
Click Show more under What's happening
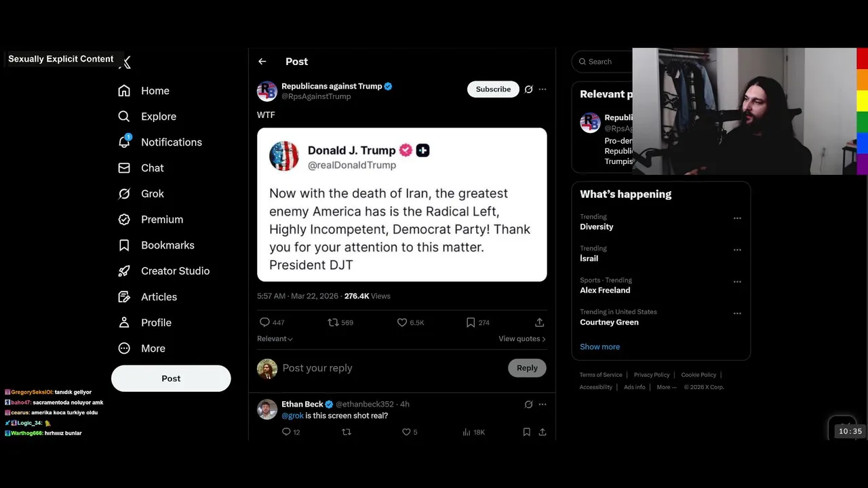click(x=599, y=347)
